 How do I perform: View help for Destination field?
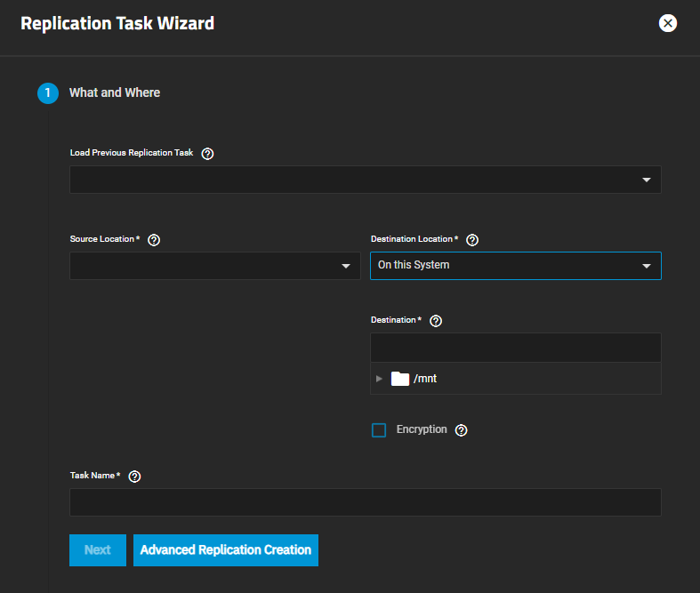point(435,321)
